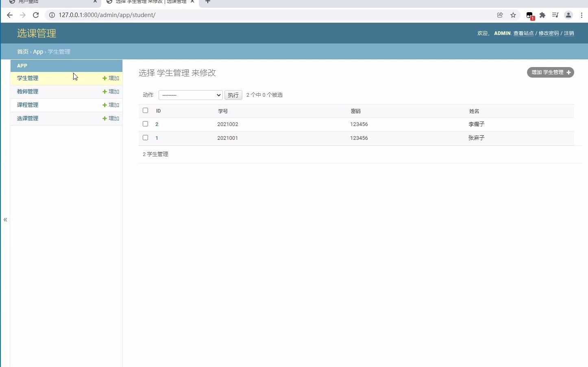Open 课程管理 in the sidebar
Viewport: 588px width, 367px height.
28,105
